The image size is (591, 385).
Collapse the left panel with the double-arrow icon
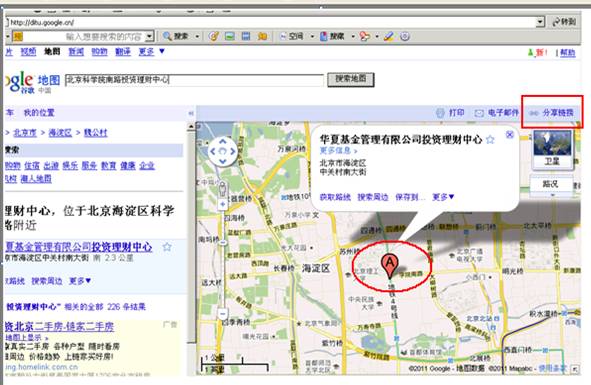coord(191,113)
